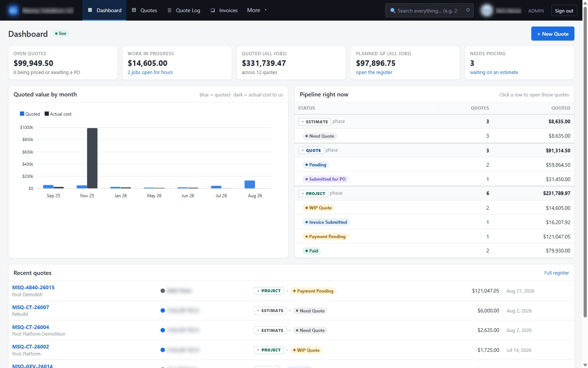Image resolution: width=588 pixels, height=368 pixels.
Task: Click the Paid pipeline status pill
Action: tap(312, 251)
